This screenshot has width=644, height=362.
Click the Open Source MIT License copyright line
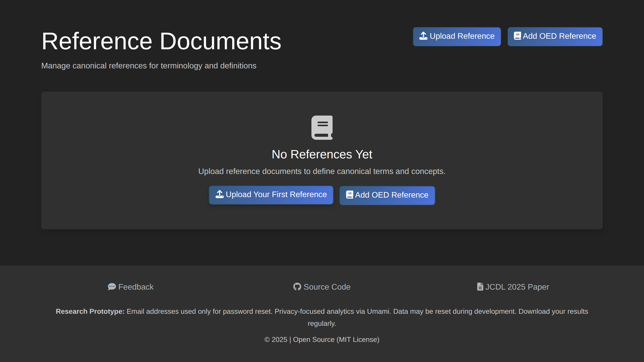[322, 340]
